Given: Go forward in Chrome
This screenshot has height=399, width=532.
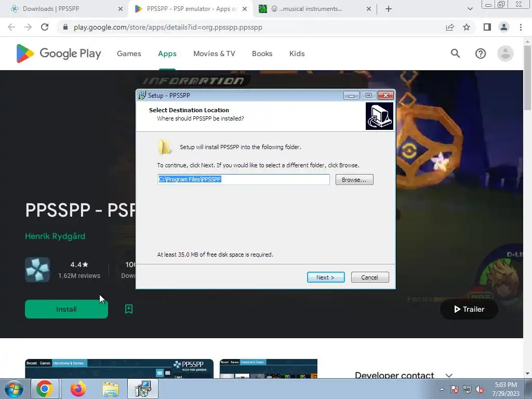Looking at the screenshot, I should click(28, 27).
